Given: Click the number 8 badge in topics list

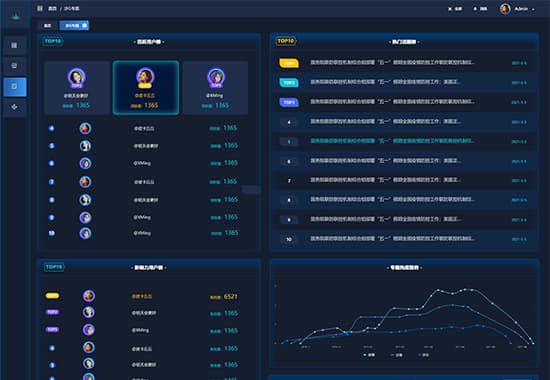Looking at the screenshot, I should point(289,200).
